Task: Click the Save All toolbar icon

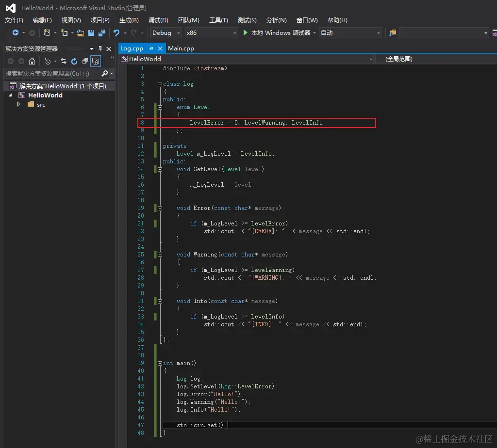Action: coord(102,33)
